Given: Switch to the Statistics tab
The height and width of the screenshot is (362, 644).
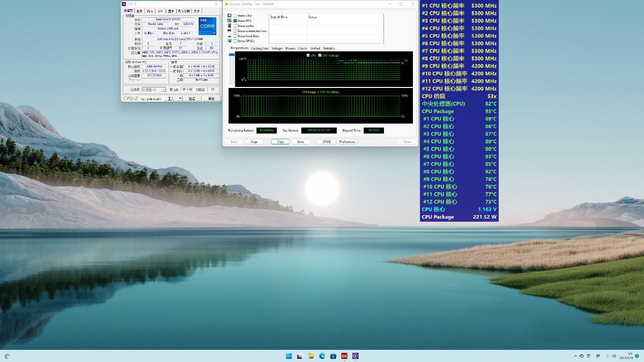Looking at the screenshot, I should (x=329, y=48).
